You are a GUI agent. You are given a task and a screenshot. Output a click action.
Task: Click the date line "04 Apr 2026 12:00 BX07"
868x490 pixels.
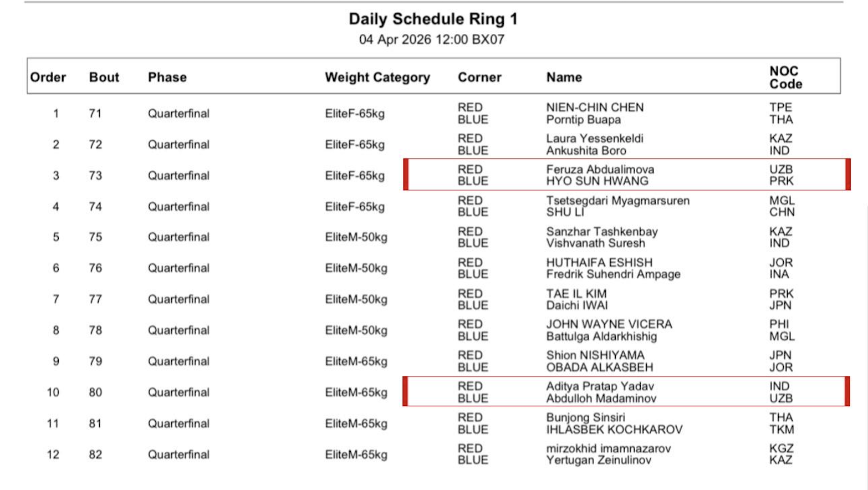tap(431, 39)
